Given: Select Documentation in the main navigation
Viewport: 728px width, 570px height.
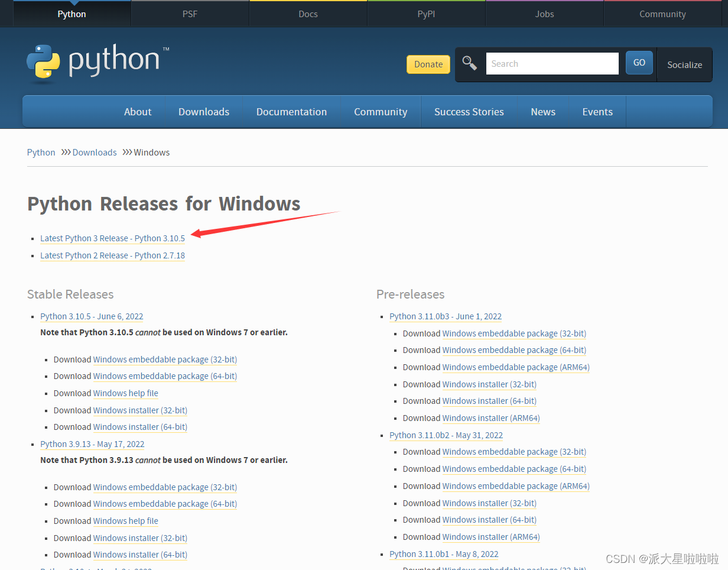Looking at the screenshot, I should 291,112.
